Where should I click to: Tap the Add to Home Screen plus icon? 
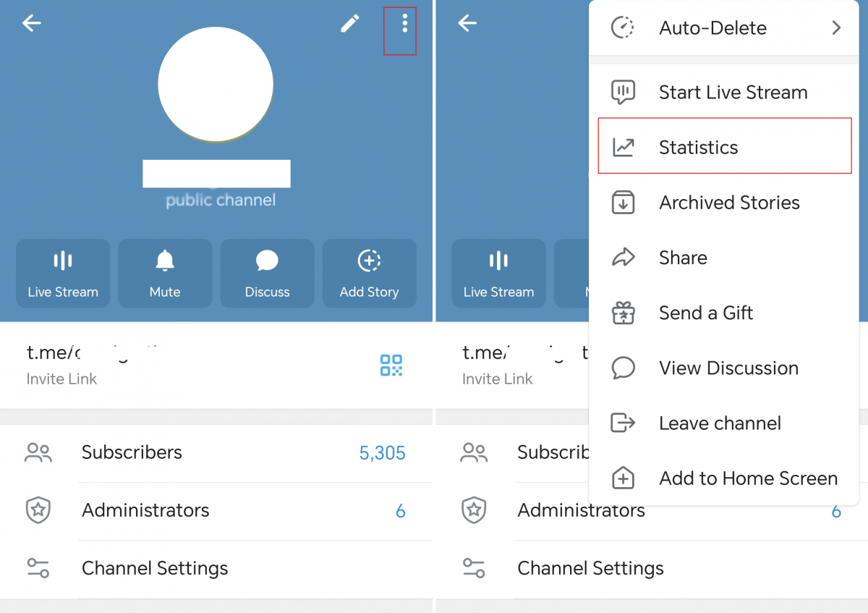623,478
